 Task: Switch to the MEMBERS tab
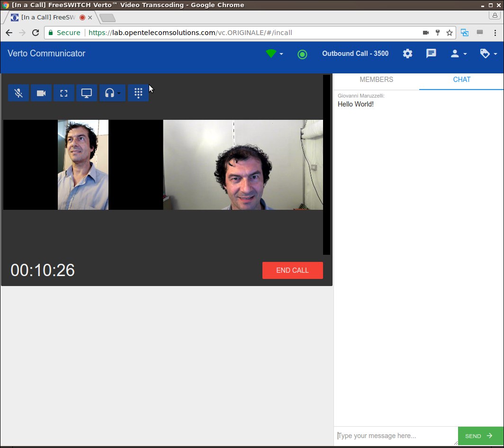tap(377, 80)
